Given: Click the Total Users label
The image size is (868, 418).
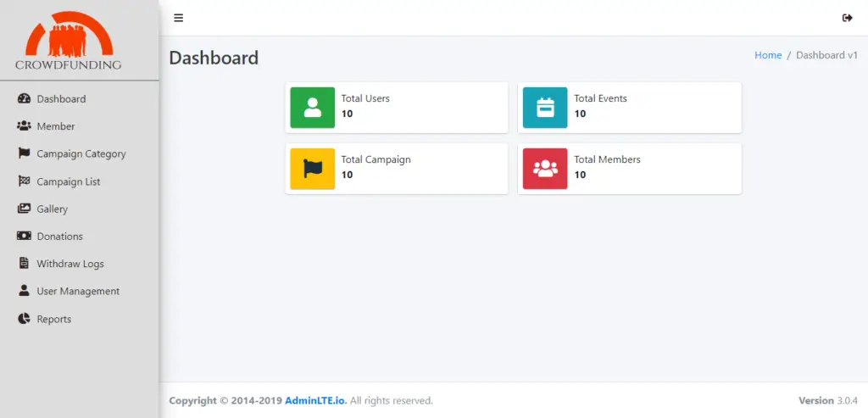Looking at the screenshot, I should 365,98.
